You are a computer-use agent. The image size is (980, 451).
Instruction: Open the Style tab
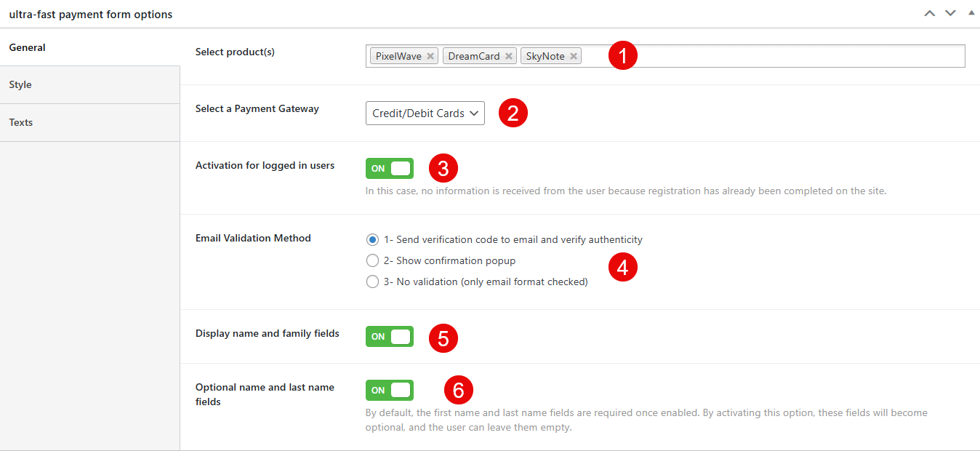click(x=20, y=85)
